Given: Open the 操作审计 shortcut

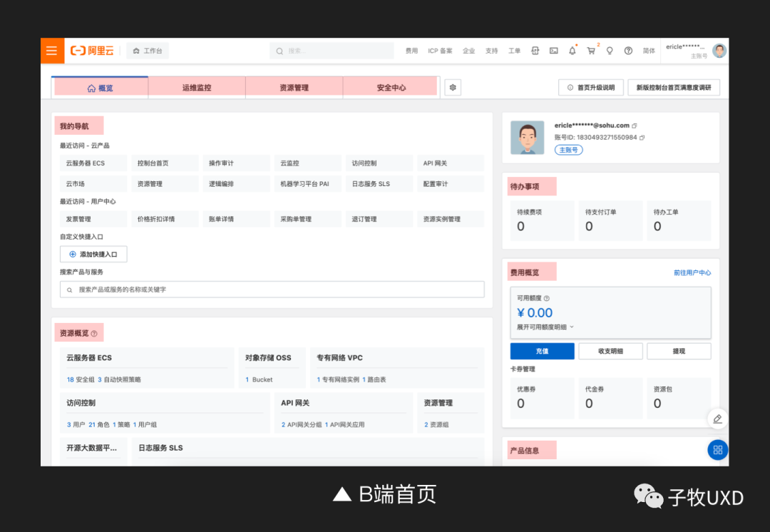Looking at the screenshot, I should [236, 163].
